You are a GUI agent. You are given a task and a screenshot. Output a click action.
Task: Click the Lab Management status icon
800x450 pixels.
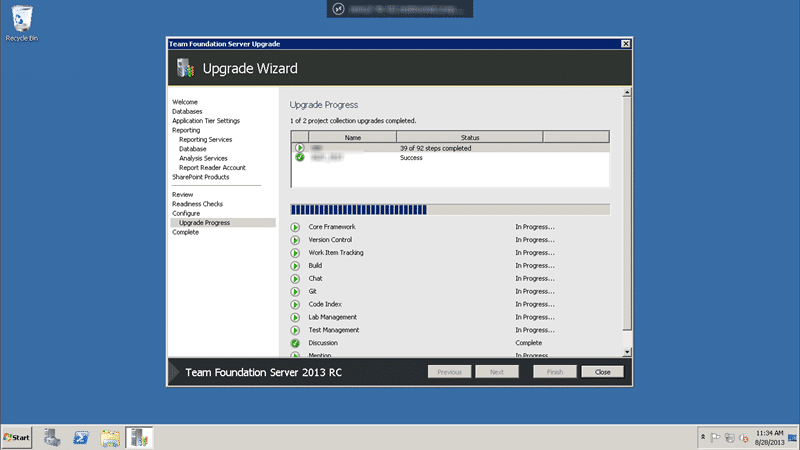(295, 317)
